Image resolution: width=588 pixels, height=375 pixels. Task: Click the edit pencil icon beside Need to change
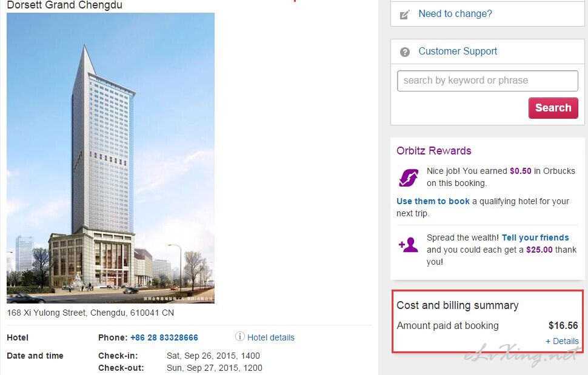pyautogui.click(x=404, y=15)
